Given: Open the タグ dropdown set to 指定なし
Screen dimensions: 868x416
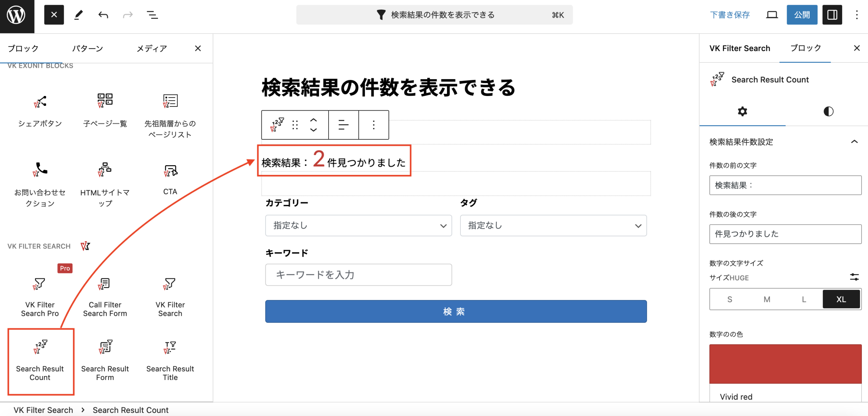Looking at the screenshot, I should click(x=553, y=225).
